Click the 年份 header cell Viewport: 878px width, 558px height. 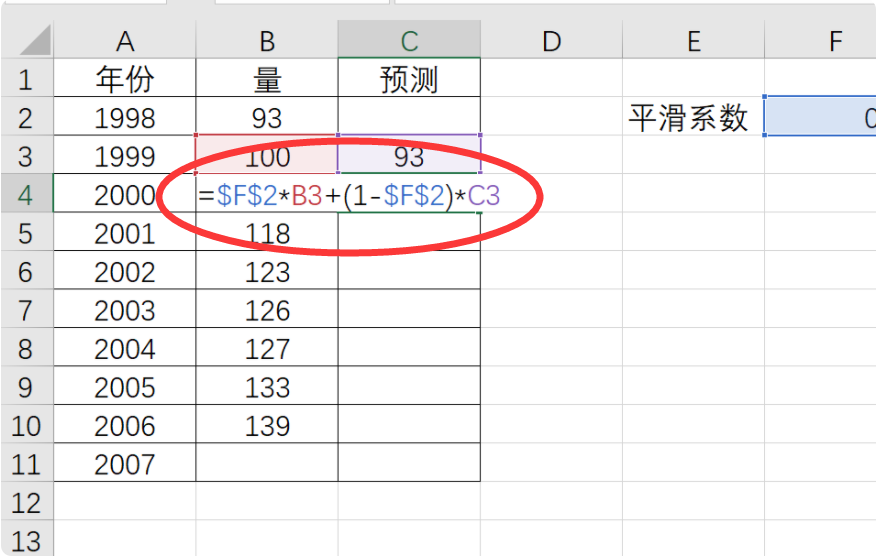(125, 78)
